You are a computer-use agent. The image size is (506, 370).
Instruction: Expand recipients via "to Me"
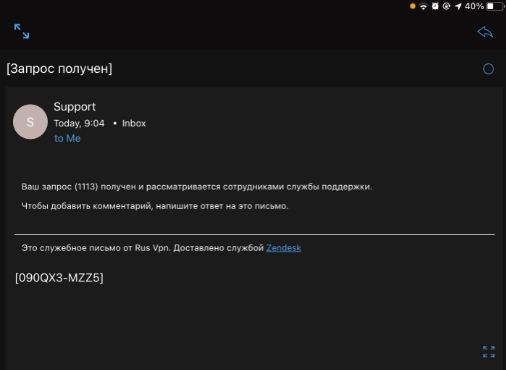[x=67, y=138]
